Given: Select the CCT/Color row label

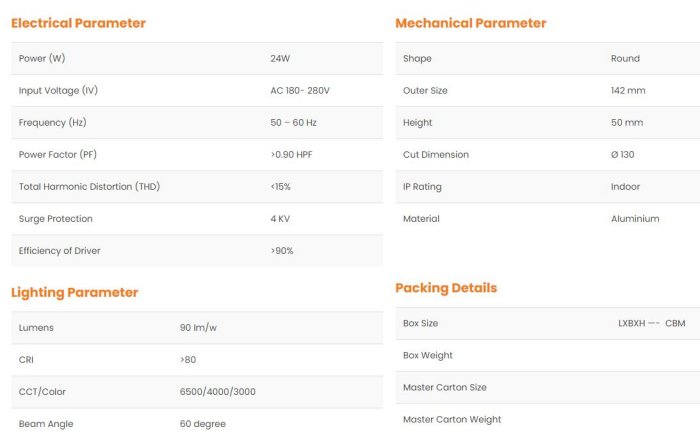Looking at the screenshot, I should 43,392.
